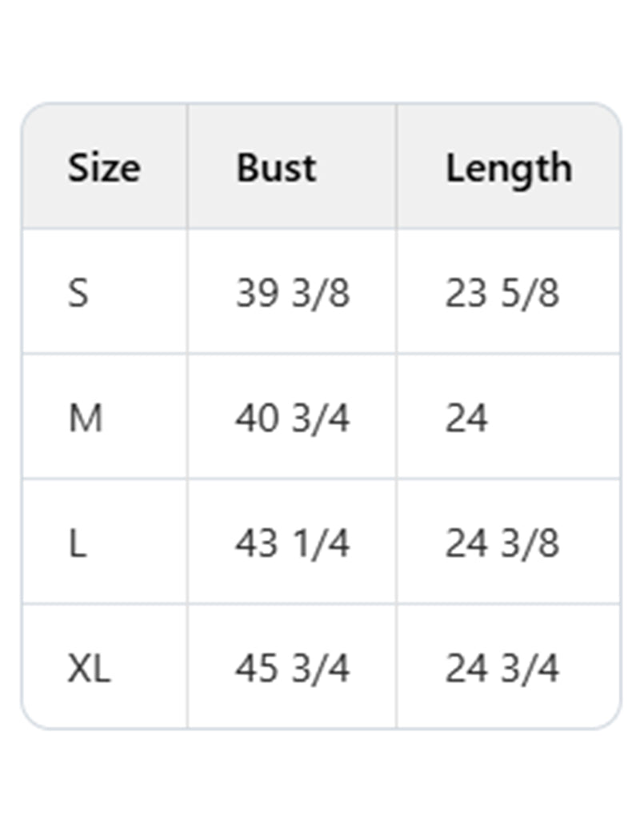Click the divider between Bust and Length headers

click(x=396, y=166)
